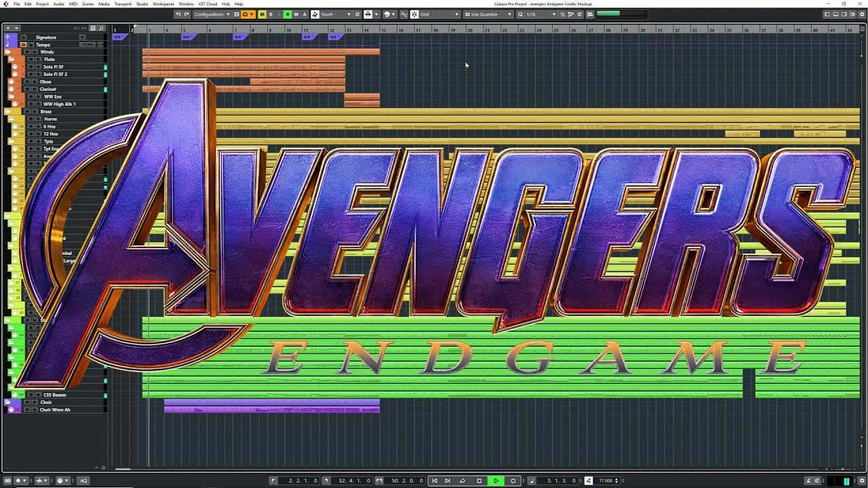Viewport: 868px width, 488px height.
Task: Open the Transport menu
Action: pos(123,4)
